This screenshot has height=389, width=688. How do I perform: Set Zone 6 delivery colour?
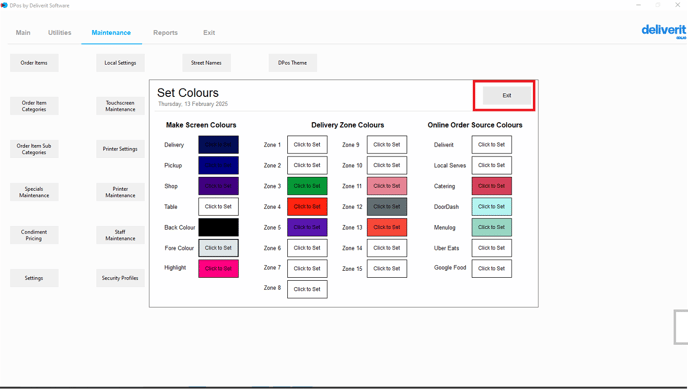(307, 248)
